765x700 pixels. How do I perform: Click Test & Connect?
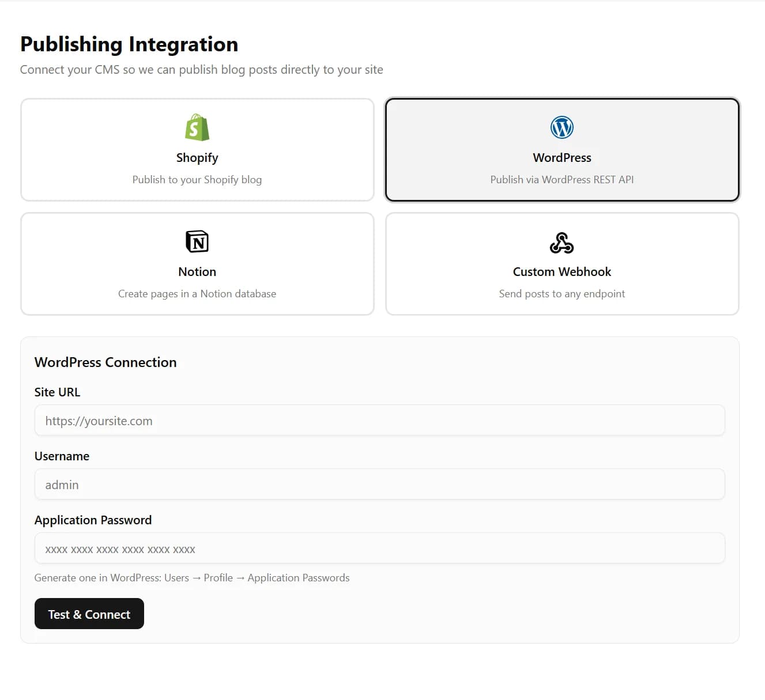pos(89,614)
